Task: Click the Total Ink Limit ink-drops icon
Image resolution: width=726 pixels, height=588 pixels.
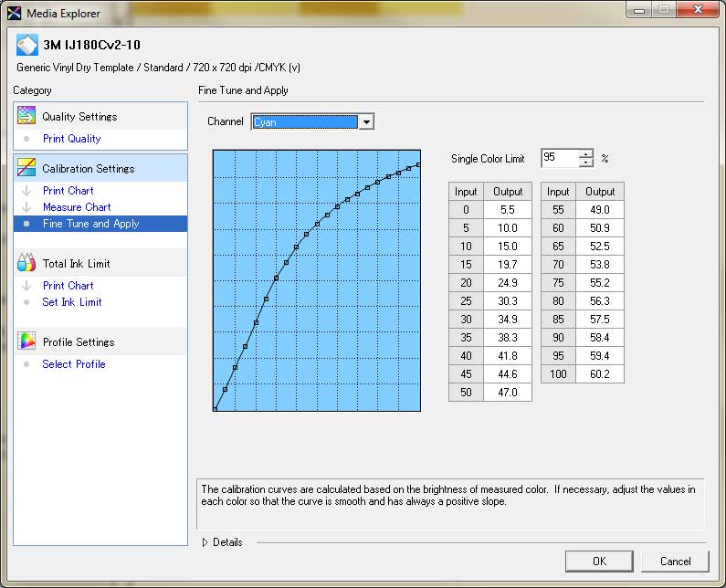Action: pos(26,263)
